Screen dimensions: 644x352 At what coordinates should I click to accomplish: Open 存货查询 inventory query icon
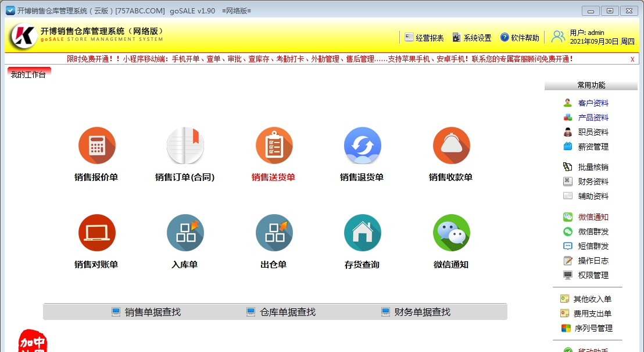coord(363,232)
